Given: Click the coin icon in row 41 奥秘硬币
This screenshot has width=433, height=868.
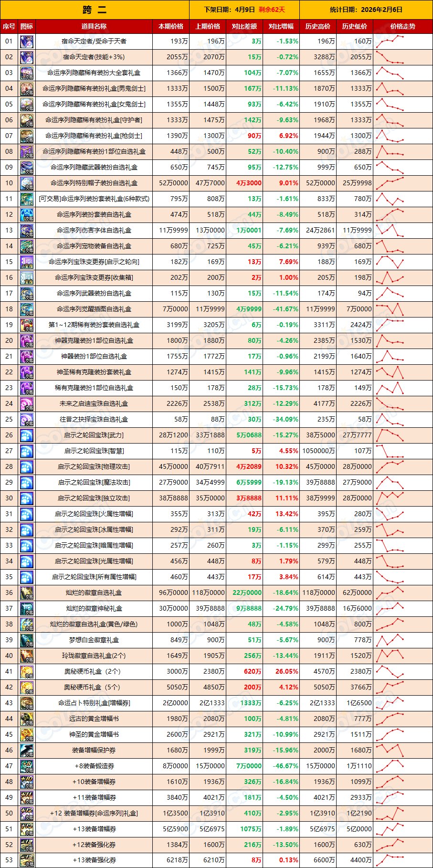Looking at the screenshot, I should click(x=27, y=672).
